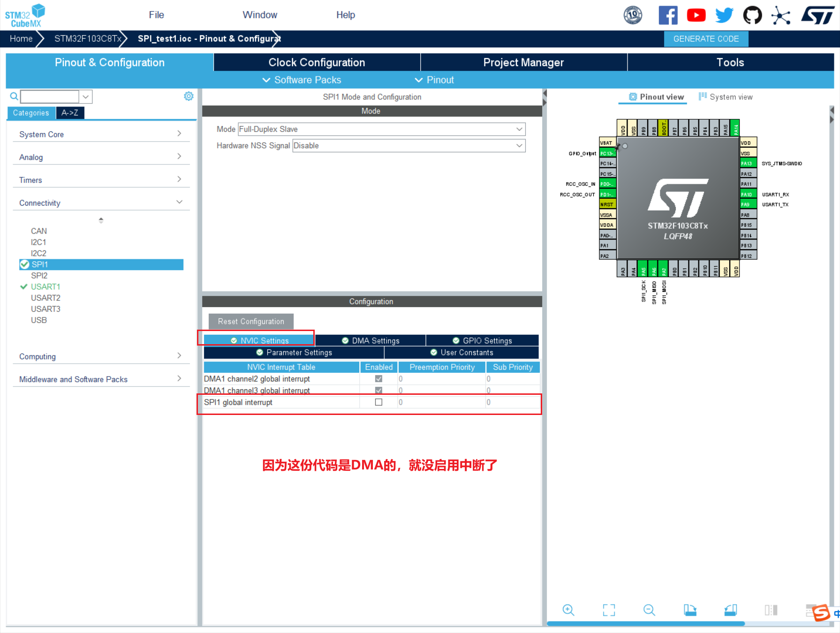Click the GENERATE CODE button
Screen dimensions: 840x633
pyautogui.click(x=706, y=39)
